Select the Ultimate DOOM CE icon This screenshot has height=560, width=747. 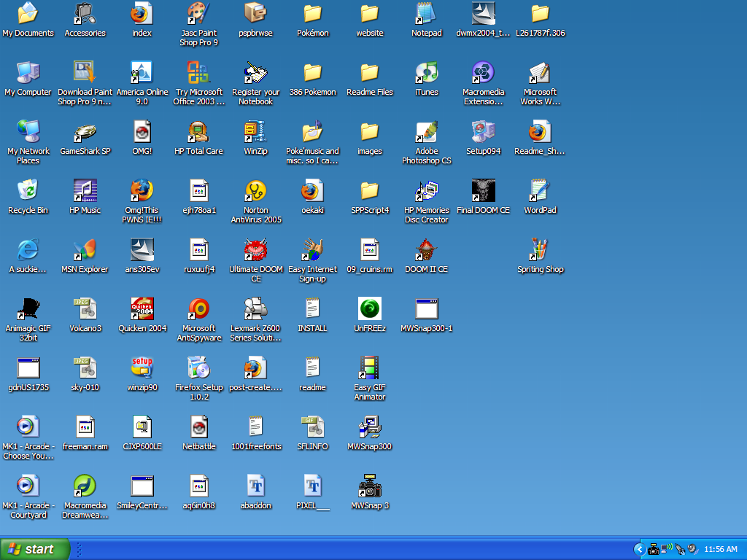coord(255,249)
